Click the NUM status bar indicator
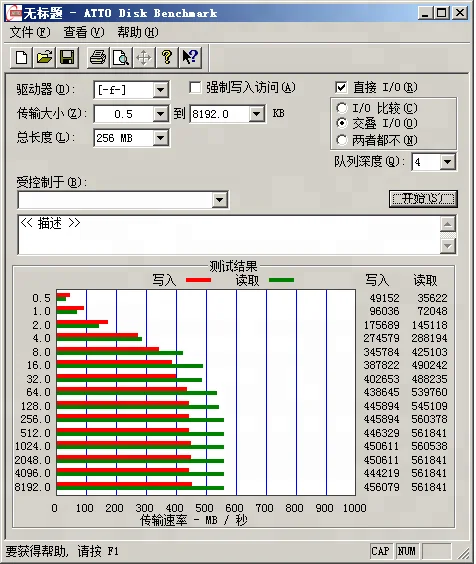476x564 pixels. point(407,551)
